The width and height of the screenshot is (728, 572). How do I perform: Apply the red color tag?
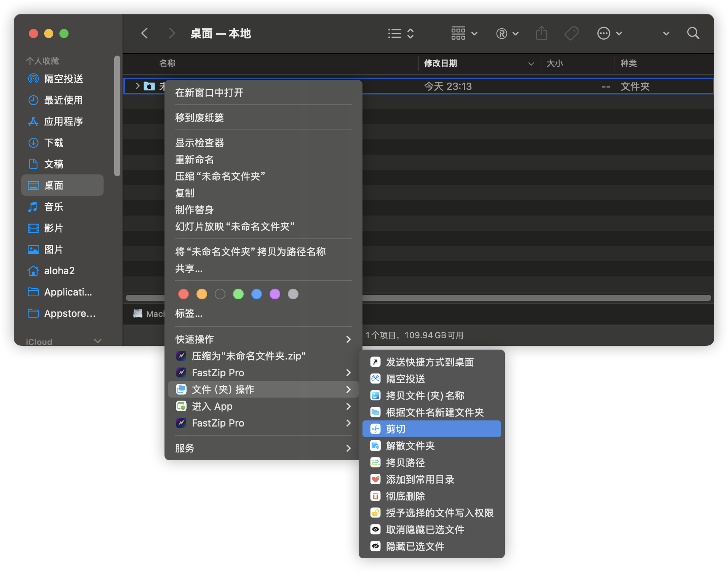(x=184, y=294)
